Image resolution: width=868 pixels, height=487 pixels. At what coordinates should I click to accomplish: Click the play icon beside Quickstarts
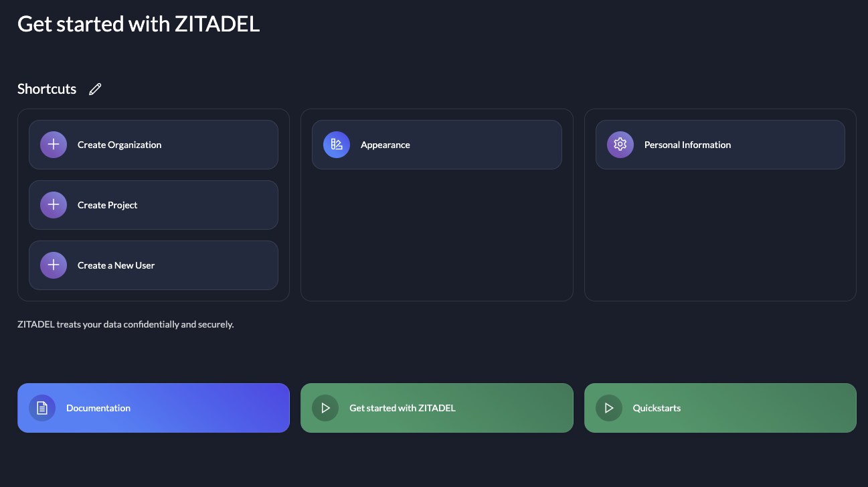[x=608, y=407]
